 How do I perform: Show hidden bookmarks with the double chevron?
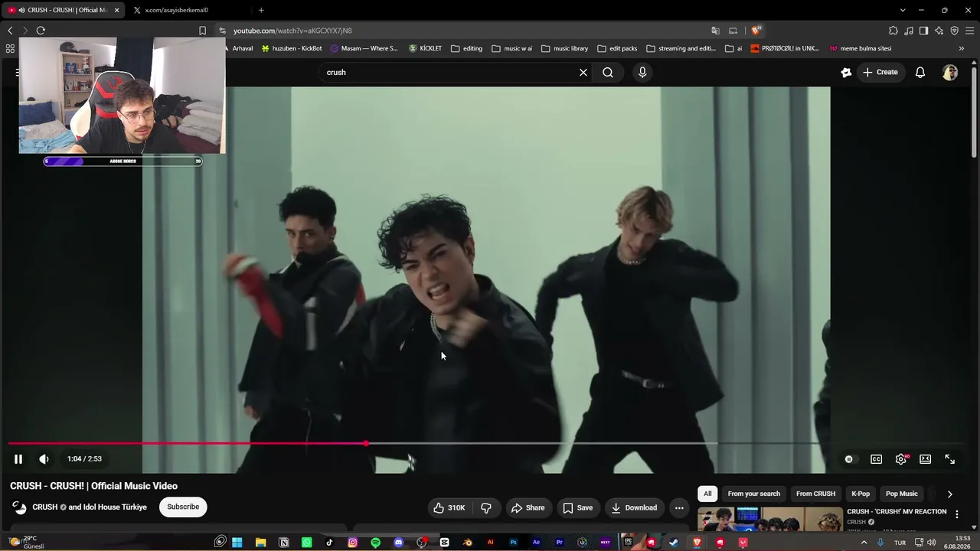pos(962,48)
